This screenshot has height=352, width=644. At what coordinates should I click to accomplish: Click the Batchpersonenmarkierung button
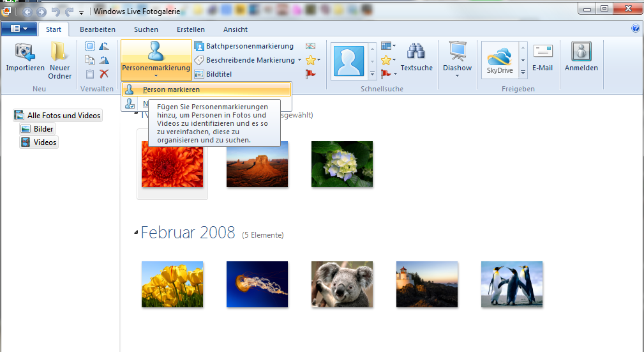coord(244,46)
